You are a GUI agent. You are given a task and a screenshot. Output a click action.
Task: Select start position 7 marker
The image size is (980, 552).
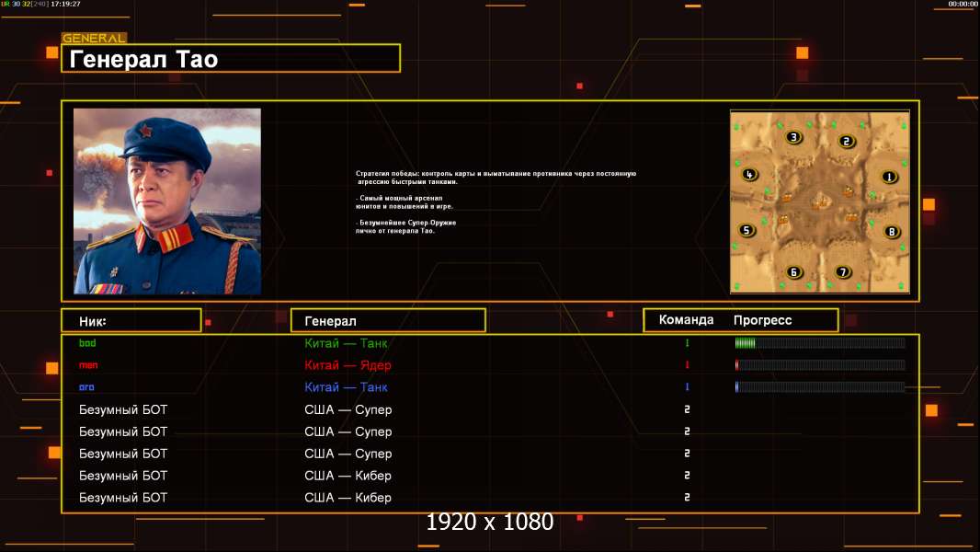coord(842,272)
